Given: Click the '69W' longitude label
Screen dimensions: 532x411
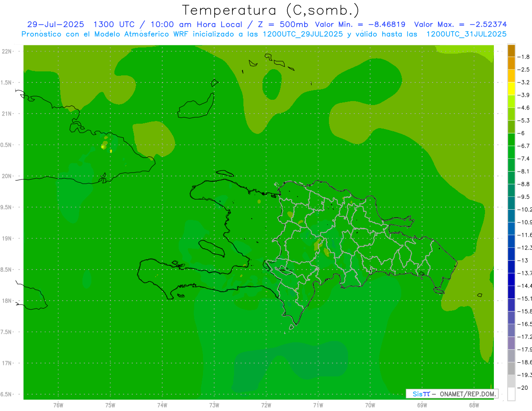Looking at the screenshot, I should 422,405.
